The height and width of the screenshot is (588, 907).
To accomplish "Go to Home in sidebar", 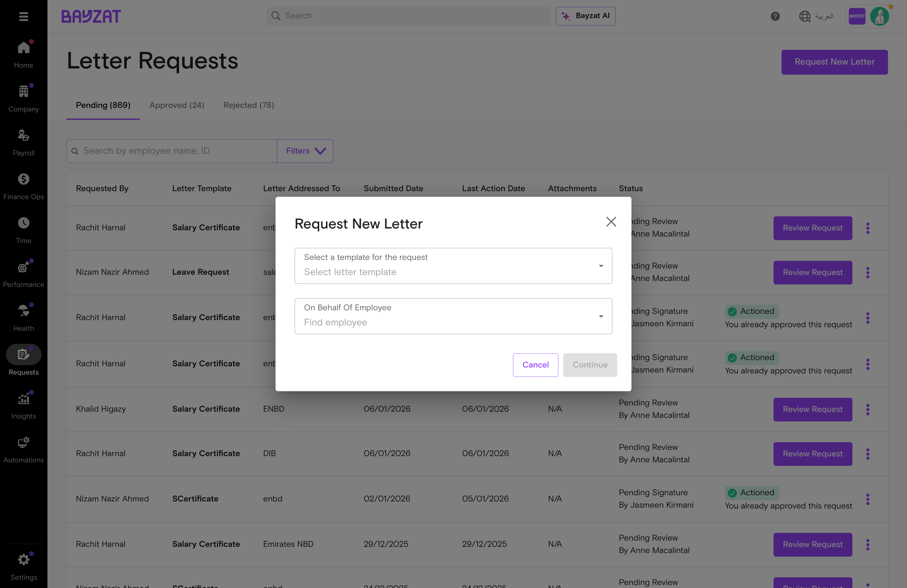I will tap(24, 55).
